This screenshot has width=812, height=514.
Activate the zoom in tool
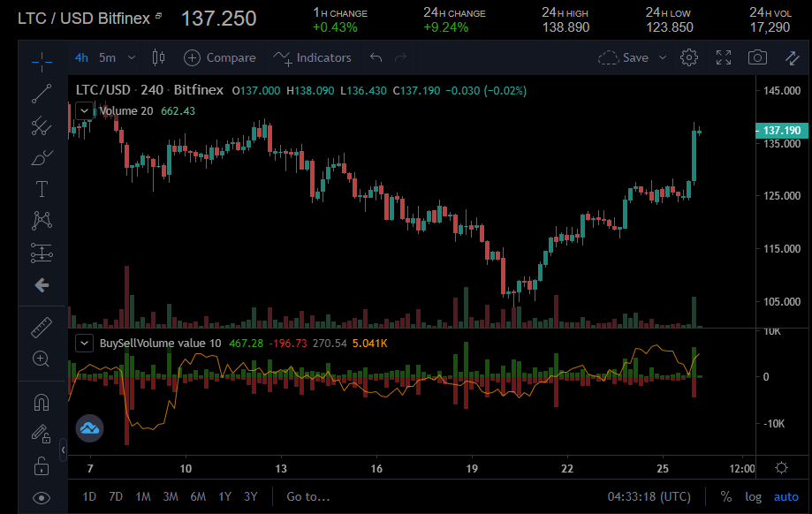[42, 359]
